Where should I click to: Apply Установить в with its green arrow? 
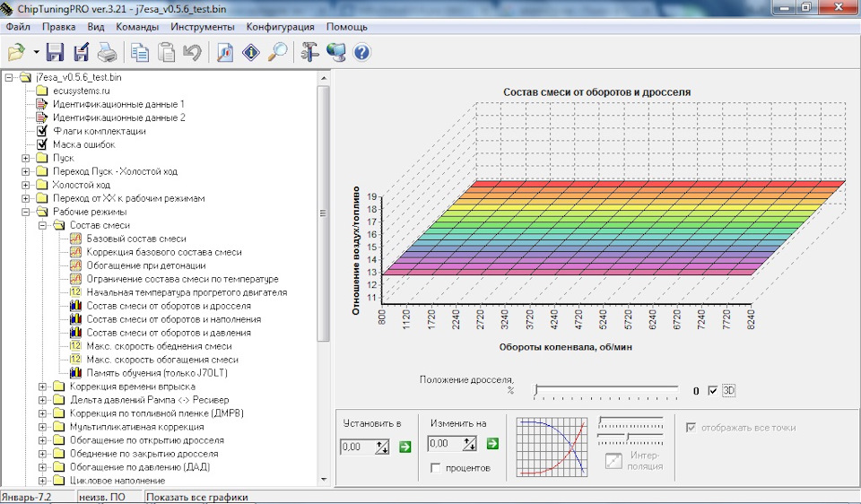click(404, 447)
